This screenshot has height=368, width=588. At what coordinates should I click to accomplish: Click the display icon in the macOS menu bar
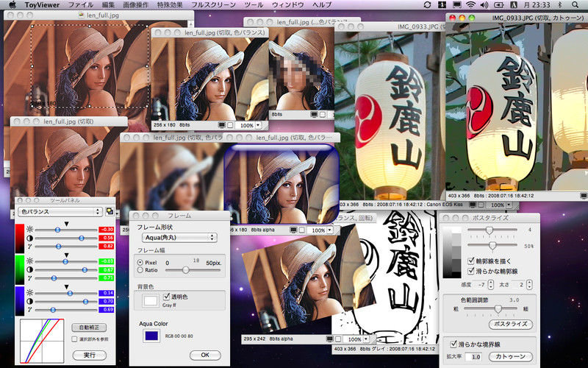(456, 5)
